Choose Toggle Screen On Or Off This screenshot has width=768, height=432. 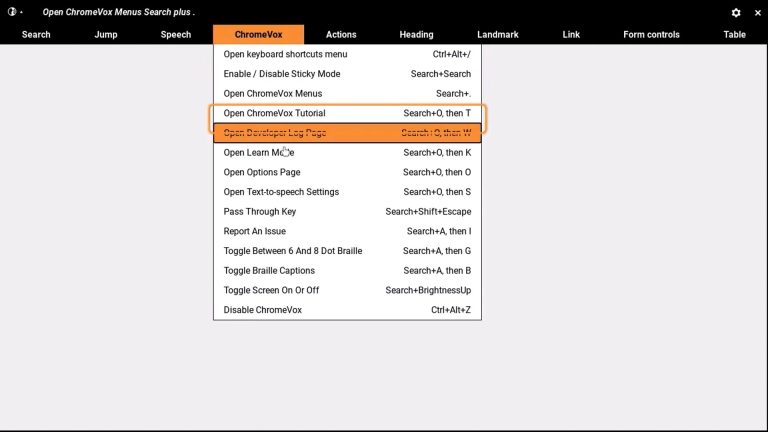(347, 290)
